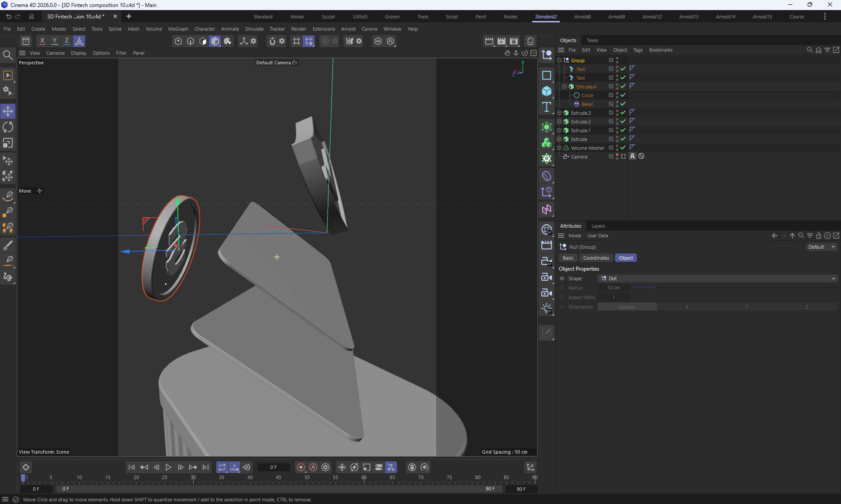841x504 pixels.
Task: Toggle X-axis lock icon
Action: pos(42,41)
